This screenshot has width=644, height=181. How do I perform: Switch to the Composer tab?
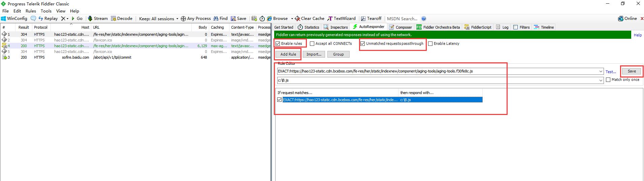pyautogui.click(x=400, y=27)
